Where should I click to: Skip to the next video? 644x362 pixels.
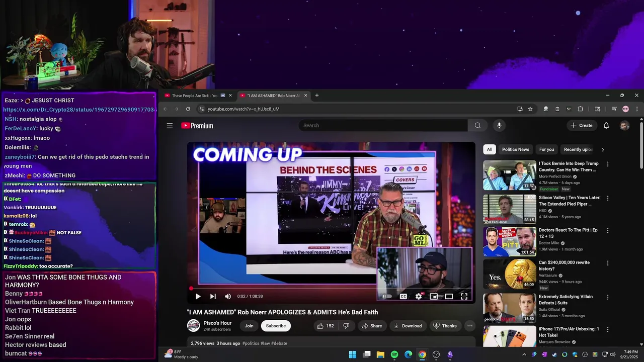pyautogui.click(x=213, y=296)
